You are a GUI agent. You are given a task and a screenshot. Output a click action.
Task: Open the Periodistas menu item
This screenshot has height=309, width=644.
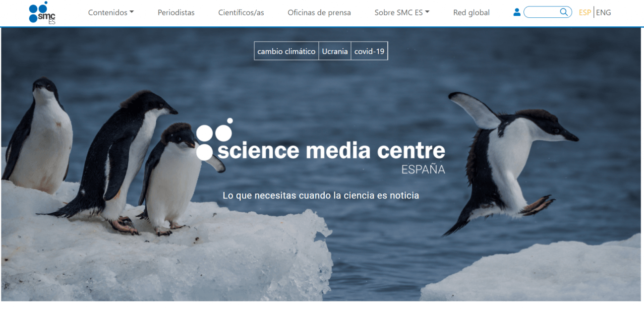pos(176,12)
